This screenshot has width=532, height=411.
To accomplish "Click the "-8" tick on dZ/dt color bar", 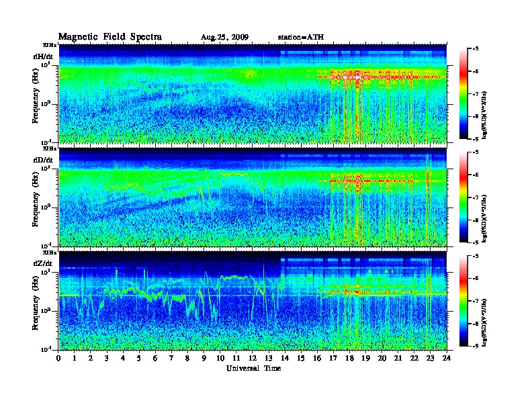I will click(476, 323).
